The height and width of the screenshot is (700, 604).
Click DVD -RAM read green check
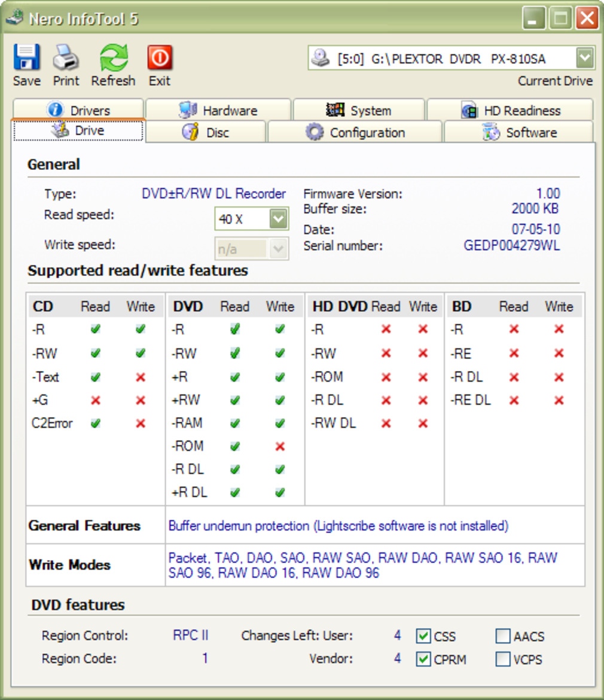[235, 423]
